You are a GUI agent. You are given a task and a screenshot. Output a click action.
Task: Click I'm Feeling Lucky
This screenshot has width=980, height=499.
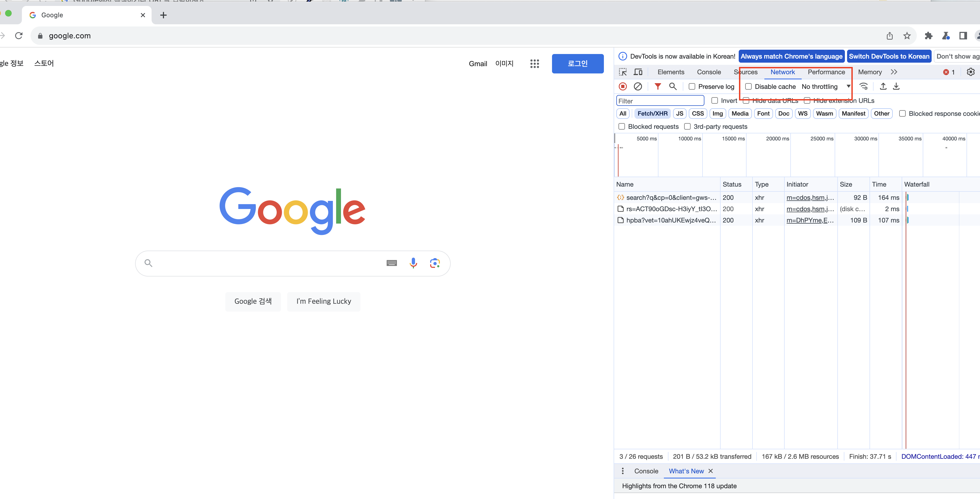pos(324,301)
